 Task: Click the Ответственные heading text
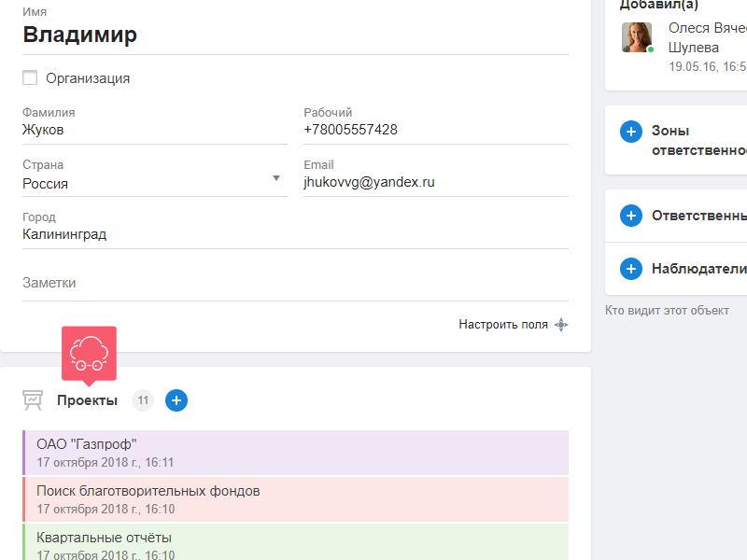(698, 216)
